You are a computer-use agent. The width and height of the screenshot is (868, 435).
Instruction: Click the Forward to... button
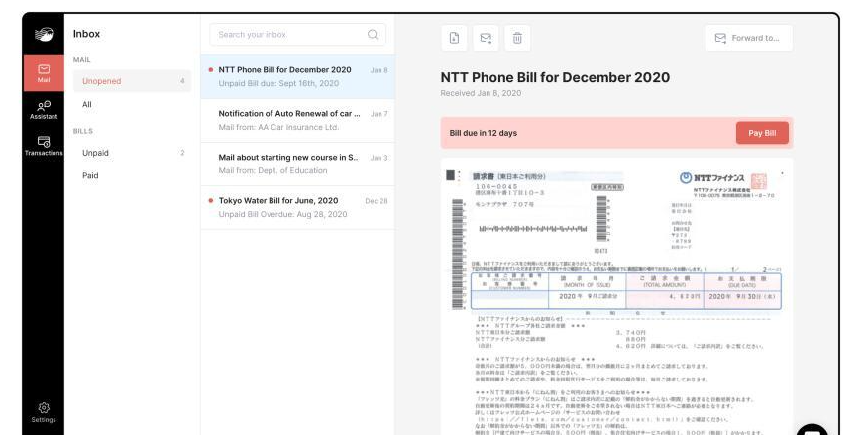tap(748, 38)
